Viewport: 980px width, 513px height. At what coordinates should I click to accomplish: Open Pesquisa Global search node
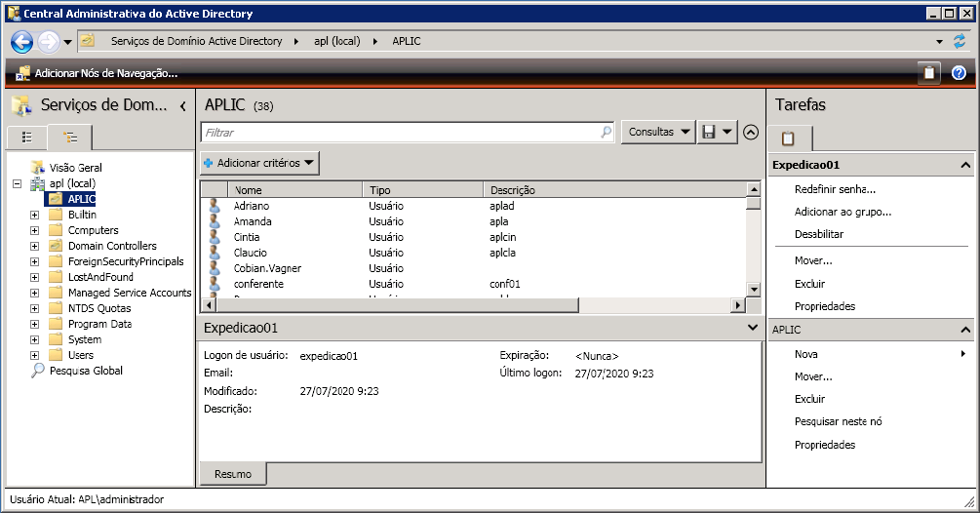pyautogui.click(x=86, y=371)
